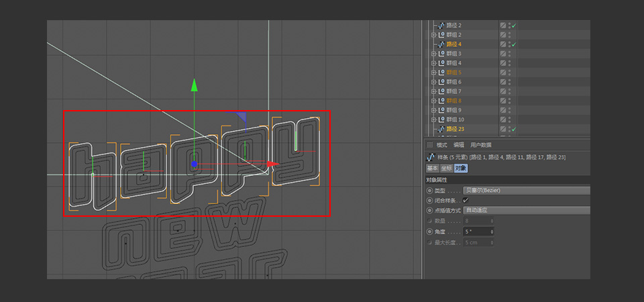Screen dimensions: 644x302
Task: Click the stepper arrows of the 角度 field
Action: coord(492,232)
